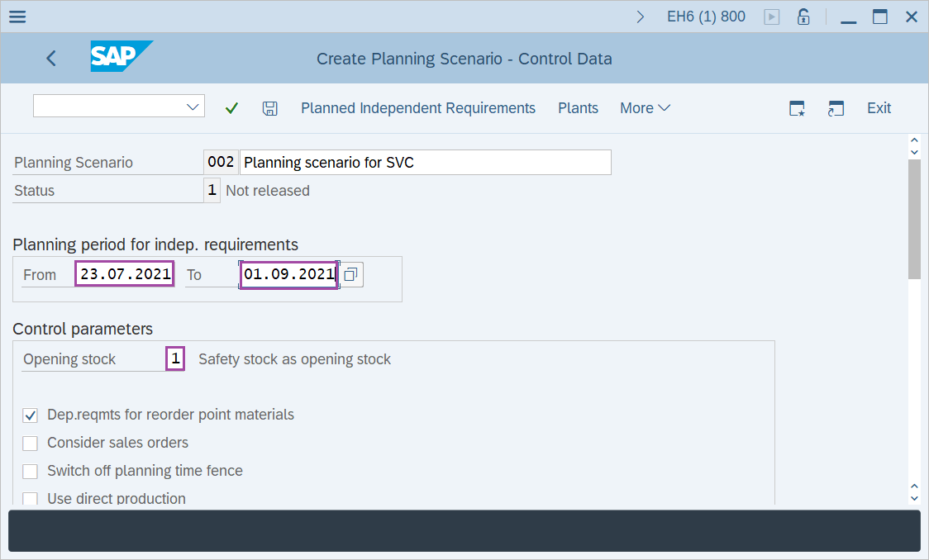This screenshot has height=560, width=929.
Task: Check Switch off planning time fence
Action: click(x=30, y=471)
